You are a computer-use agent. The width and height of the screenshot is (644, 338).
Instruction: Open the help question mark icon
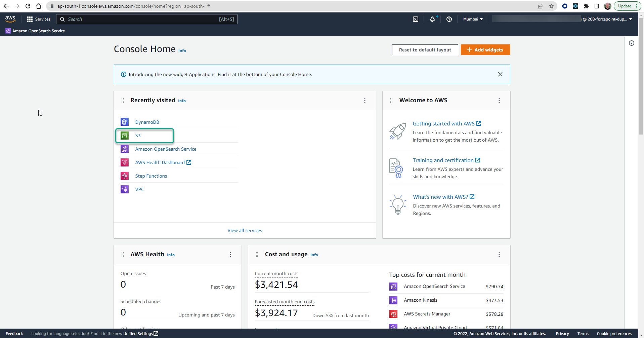coord(449,19)
